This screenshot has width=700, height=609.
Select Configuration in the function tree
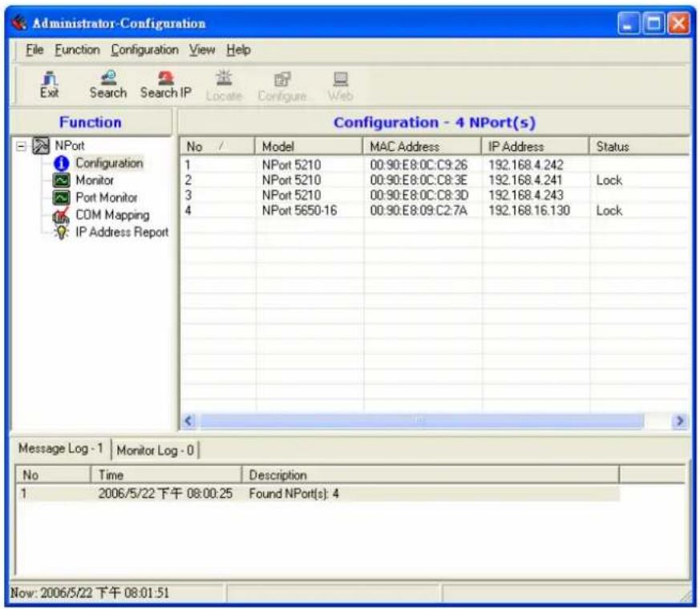coord(109,163)
